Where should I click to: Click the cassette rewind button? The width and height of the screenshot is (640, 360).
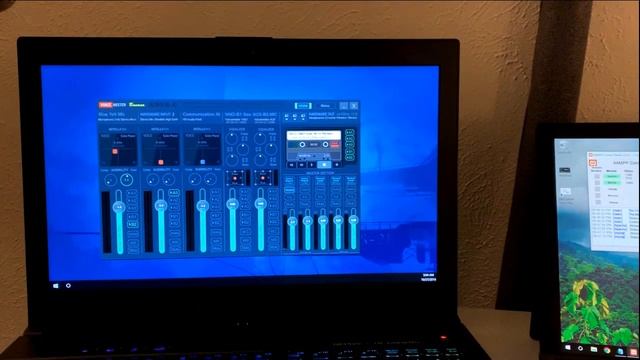(292, 165)
